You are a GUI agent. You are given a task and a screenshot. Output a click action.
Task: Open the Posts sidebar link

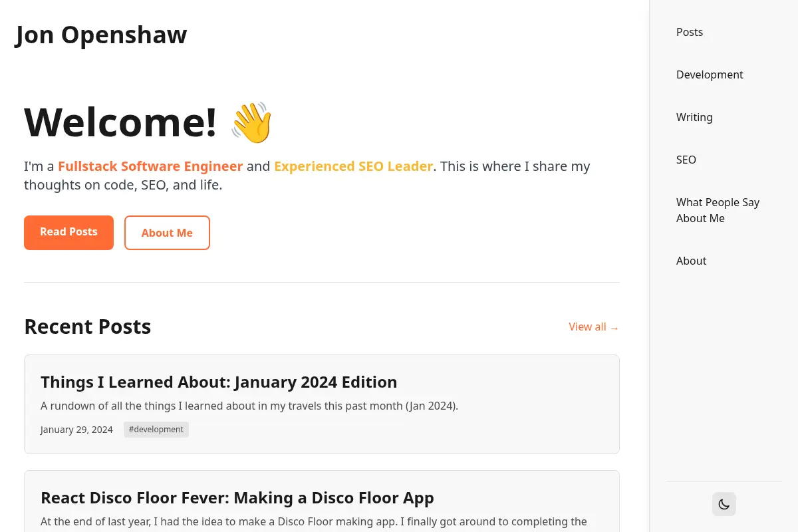pos(690,32)
